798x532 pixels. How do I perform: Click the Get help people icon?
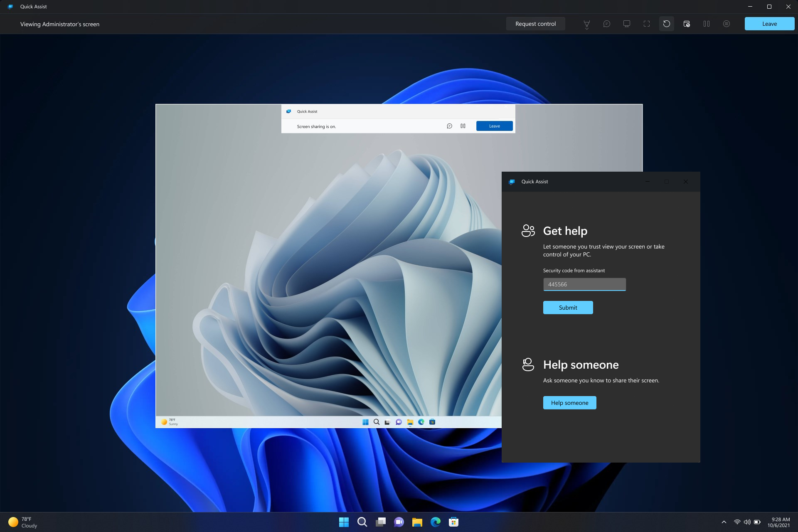tap(528, 231)
